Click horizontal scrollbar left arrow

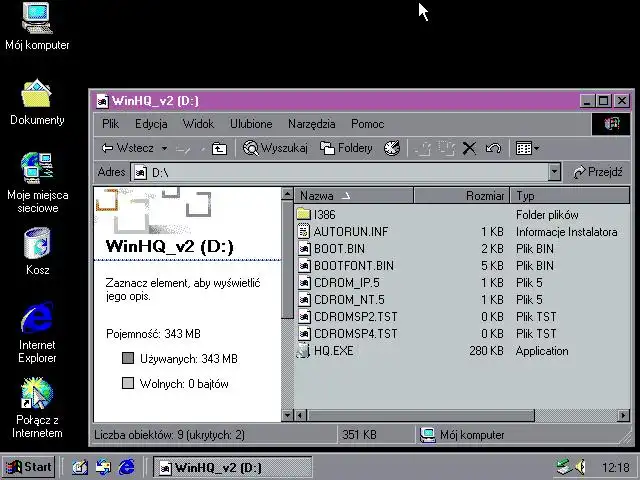[301, 416]
